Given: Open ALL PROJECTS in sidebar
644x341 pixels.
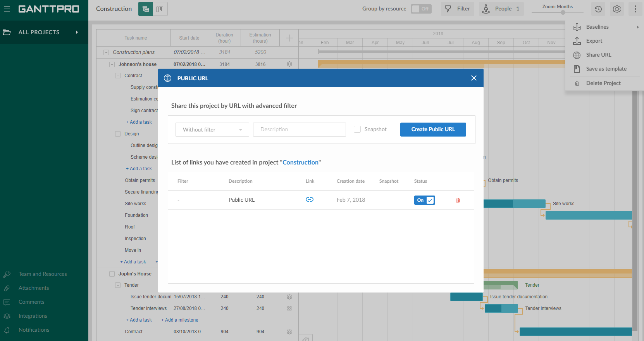Looking at the screenshot, I should pos(44,32).
